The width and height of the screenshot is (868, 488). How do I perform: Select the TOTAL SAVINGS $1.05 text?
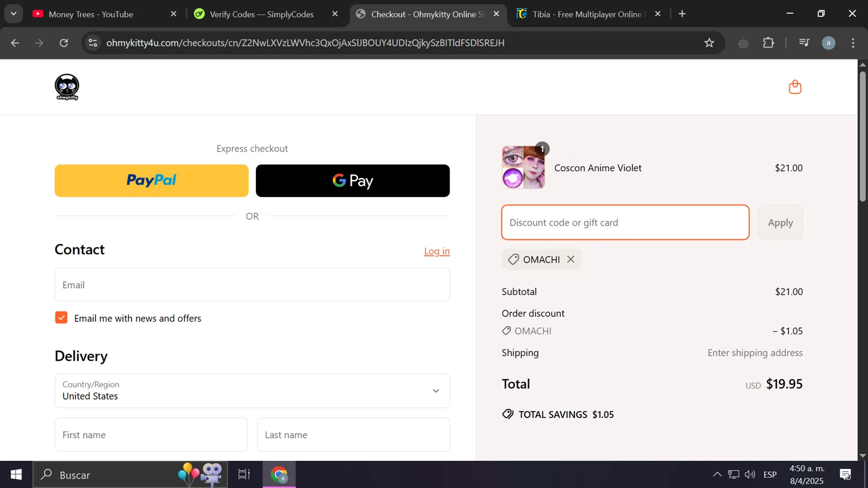566,415
